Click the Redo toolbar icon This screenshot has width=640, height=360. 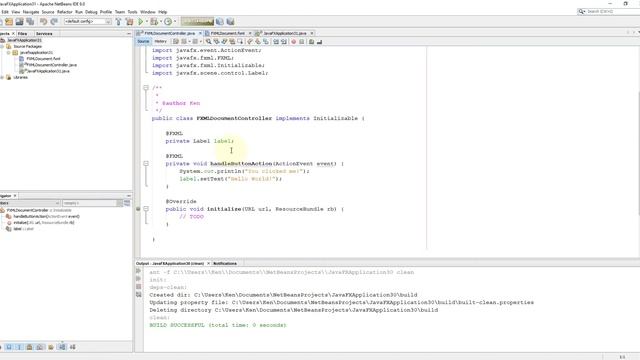click(54, 22)
